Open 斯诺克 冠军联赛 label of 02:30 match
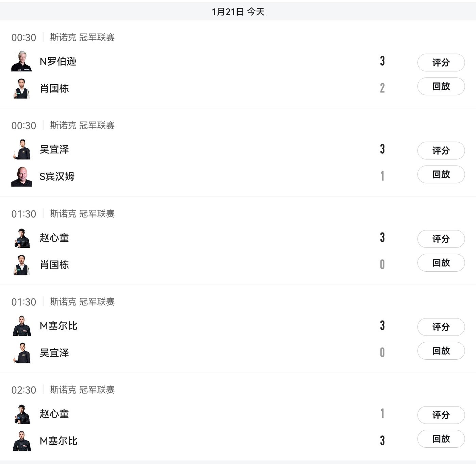The image size is (476, 464). [82, 390]
